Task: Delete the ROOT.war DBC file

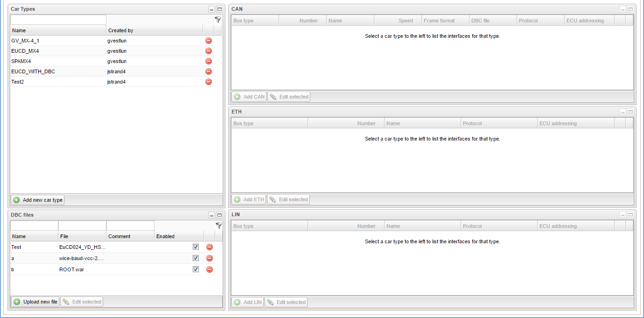Action: point(210,269)
